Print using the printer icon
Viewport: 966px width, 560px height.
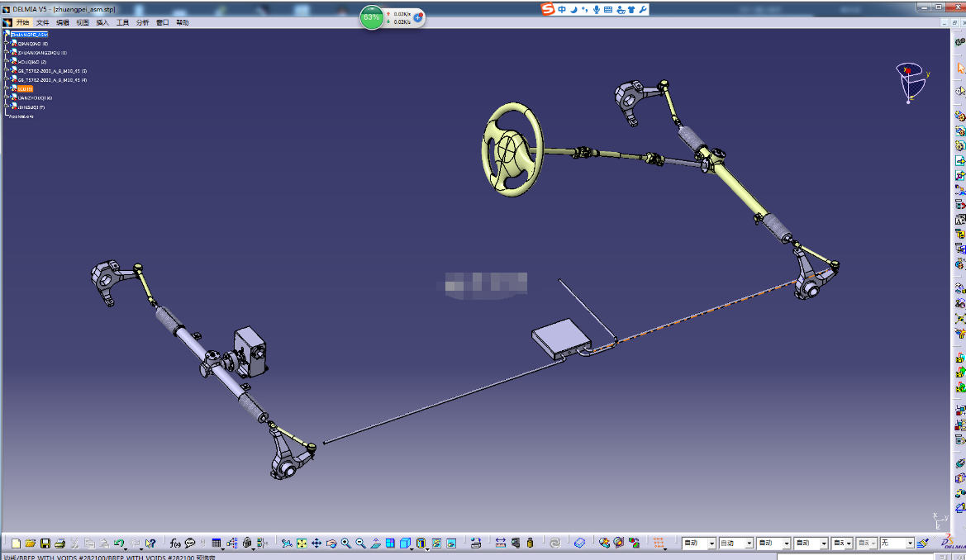59,543
